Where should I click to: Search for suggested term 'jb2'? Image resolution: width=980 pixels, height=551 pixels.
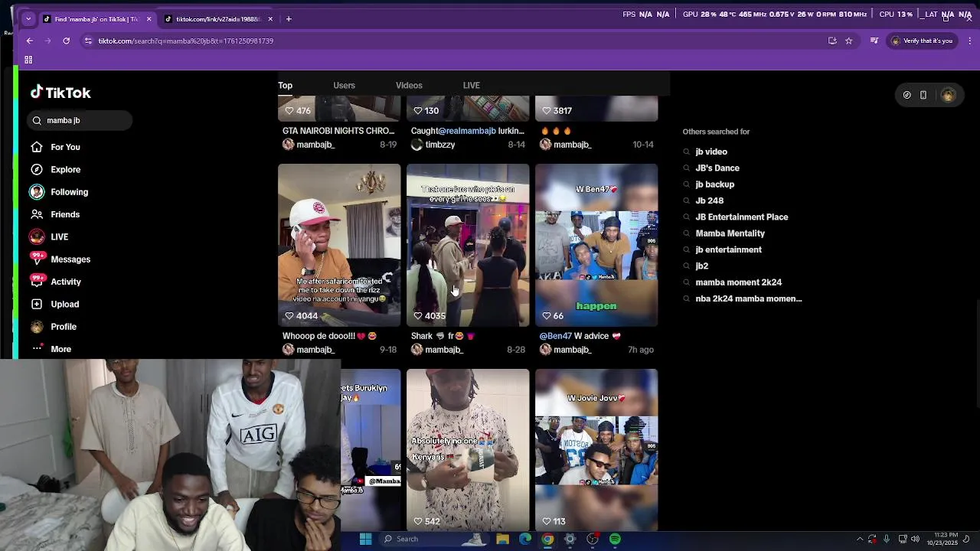point(701,266)
